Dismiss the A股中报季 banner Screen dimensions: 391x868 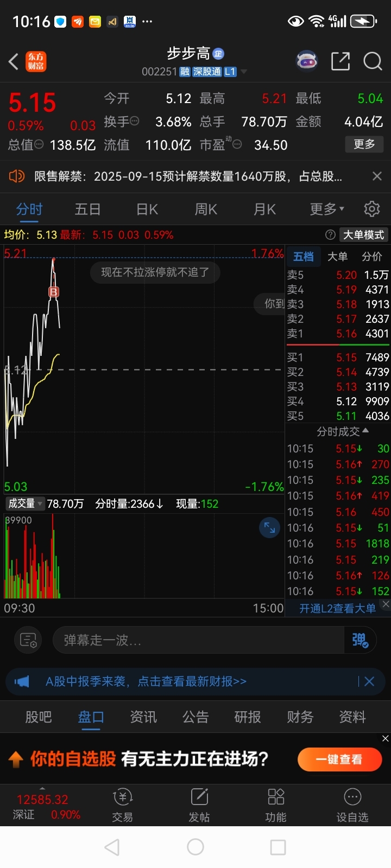[369, 681]
